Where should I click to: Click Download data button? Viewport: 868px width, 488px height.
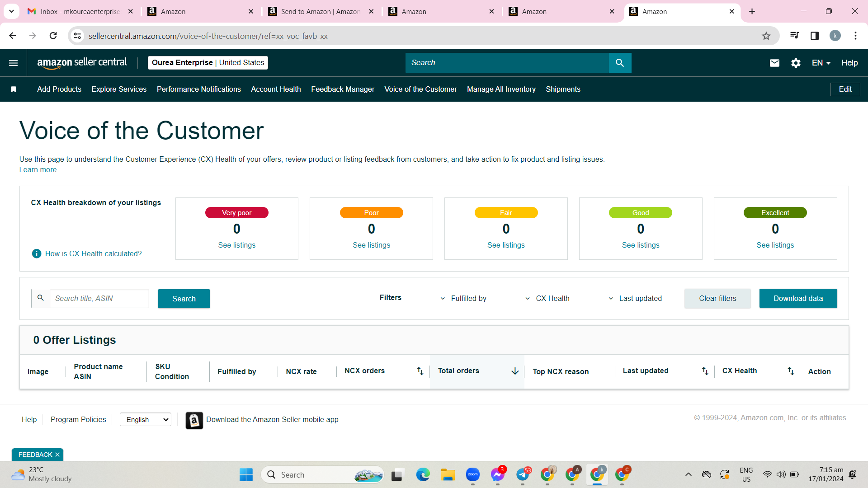[x=798, y=298]
